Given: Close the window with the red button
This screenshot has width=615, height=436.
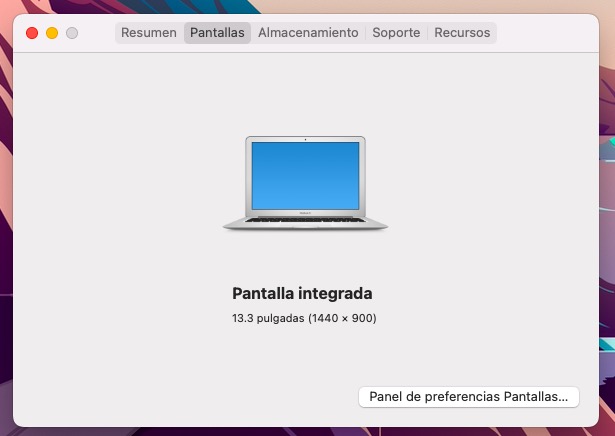Looking at the screenshot, I should (x=32, y=33).
